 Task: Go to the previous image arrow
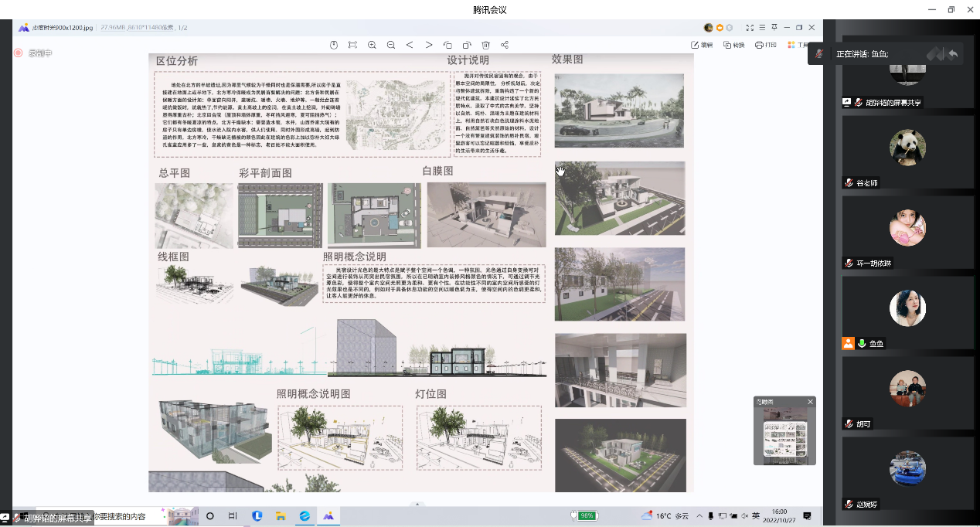[410, 45]
